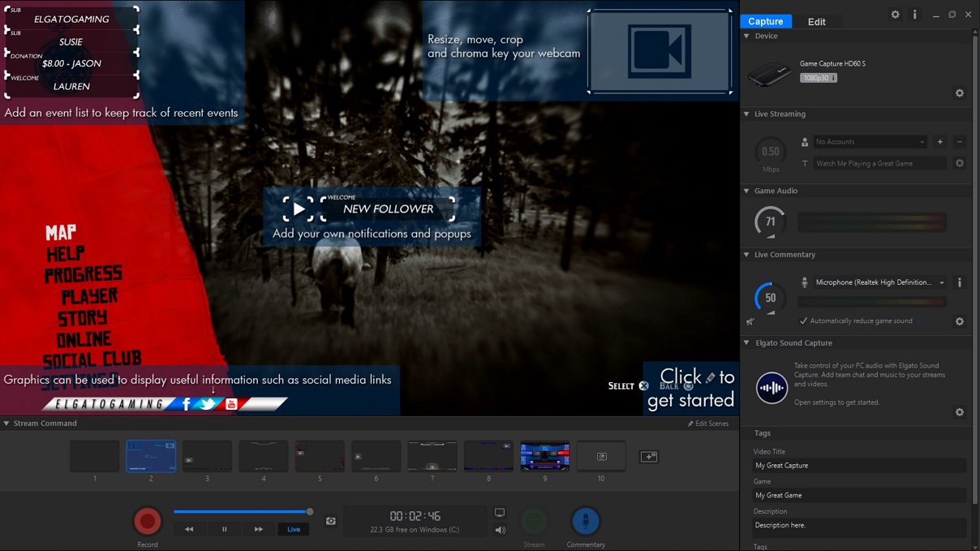
Task: Click the streaming account person icon
Action: 805,142
